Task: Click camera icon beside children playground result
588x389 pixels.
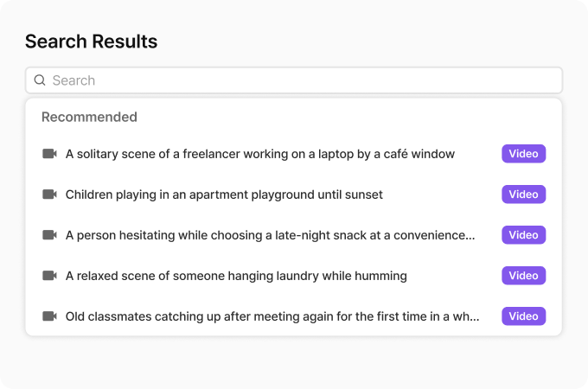Action: point(49,194)
